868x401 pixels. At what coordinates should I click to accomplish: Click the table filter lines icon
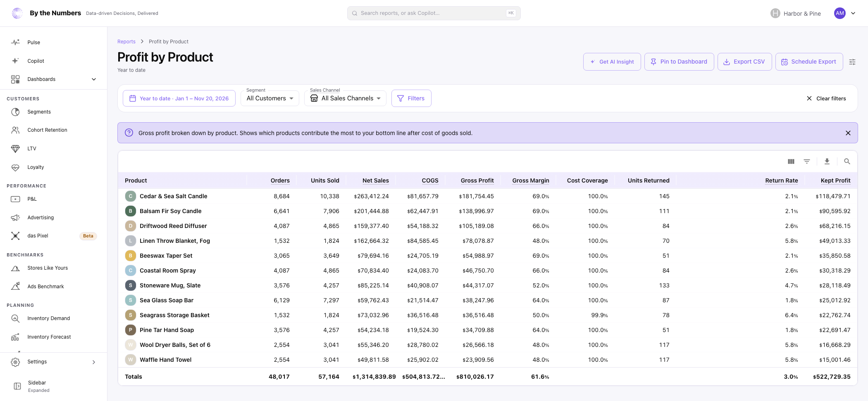807,161
